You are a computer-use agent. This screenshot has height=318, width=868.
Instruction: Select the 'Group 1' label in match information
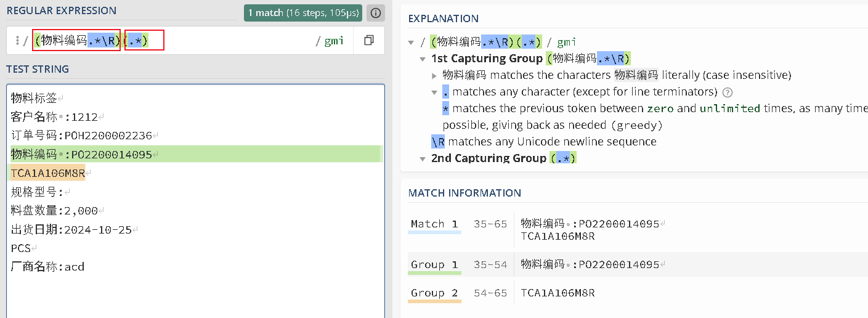coord(434,264)
